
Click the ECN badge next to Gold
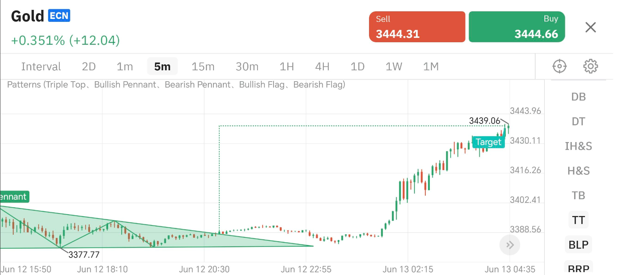[59, 16]
